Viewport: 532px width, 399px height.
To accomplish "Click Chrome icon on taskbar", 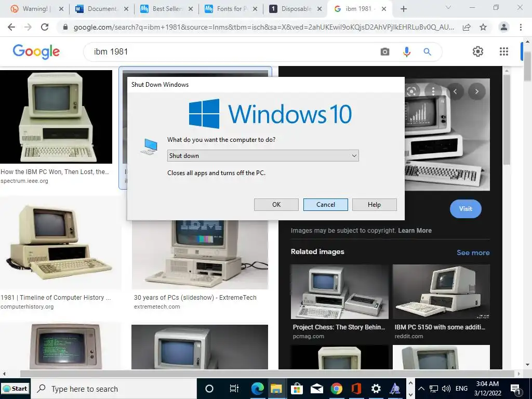I will coord(336,389).
